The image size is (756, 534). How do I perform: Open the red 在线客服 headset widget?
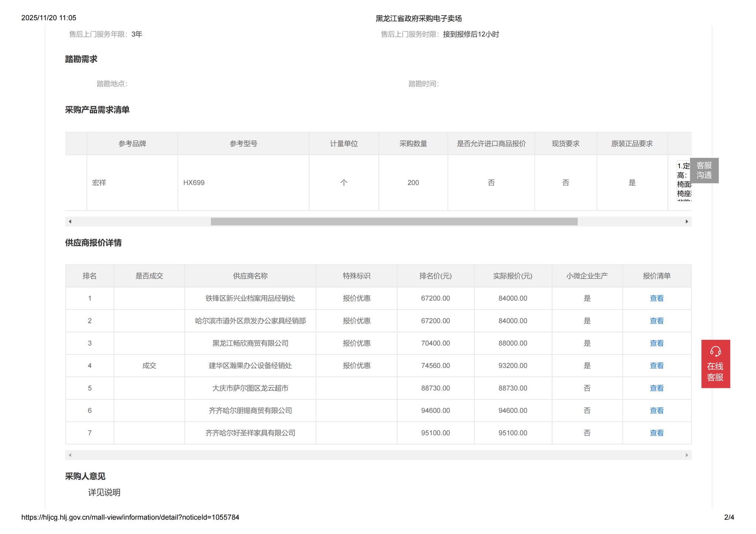715,364
